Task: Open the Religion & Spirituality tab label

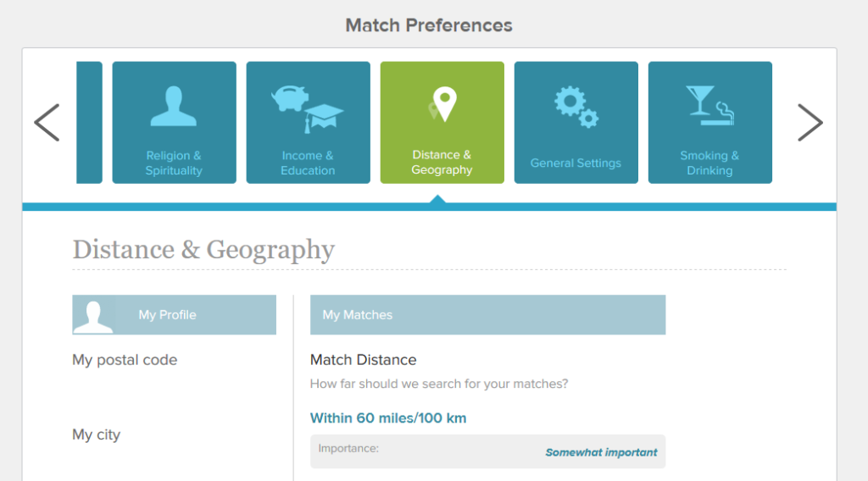Action: (174, 163)
